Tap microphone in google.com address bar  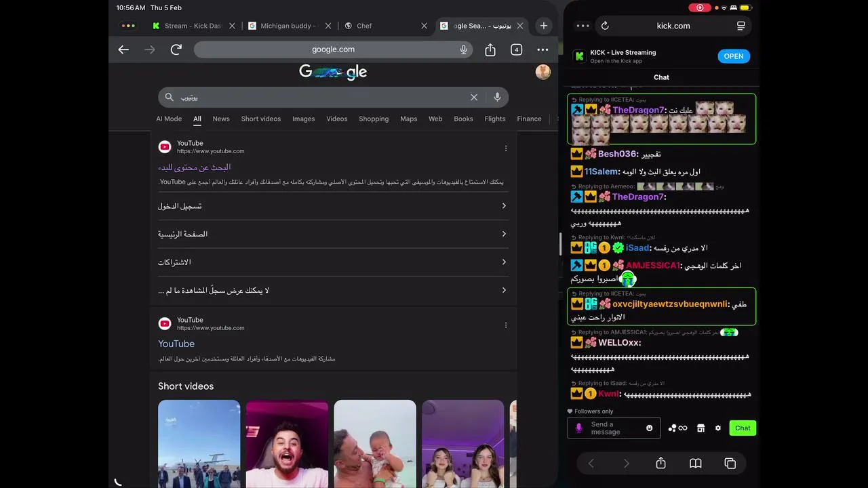click(x=464, y=49)
